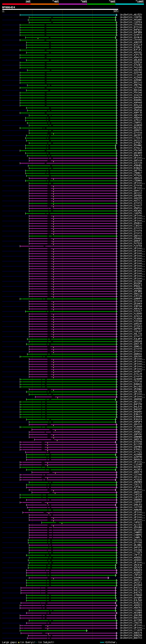Select the UniRef100_P50346 label

pyautogui.click(x=131, y=93)
